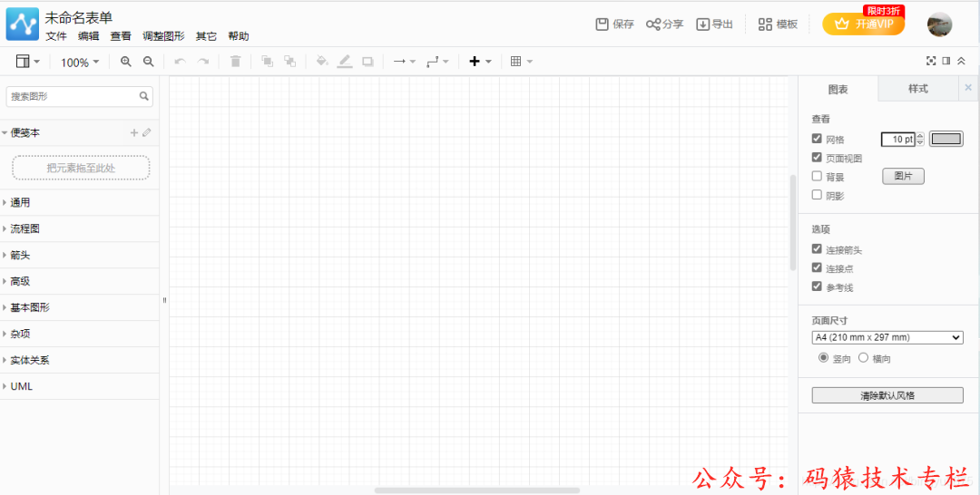The height and width of the screenshot is (495, 980).
Task: Click the 分享 button
Action: click(665, 24)
